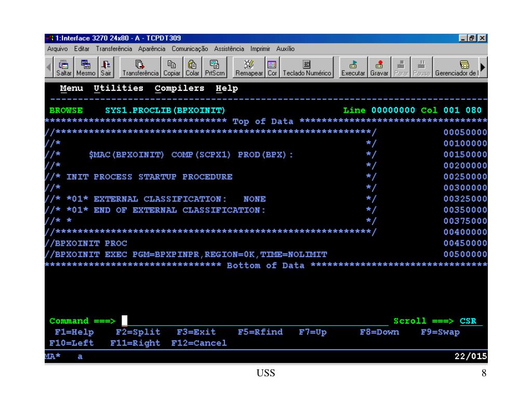
Task: Click the Line 00000000 indicator
Action: point(379,110)
